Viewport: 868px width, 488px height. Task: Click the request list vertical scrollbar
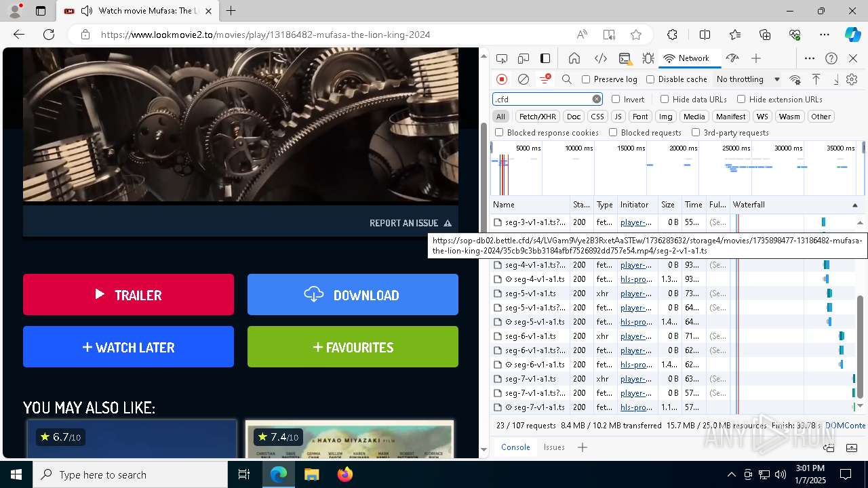point(861,347)
